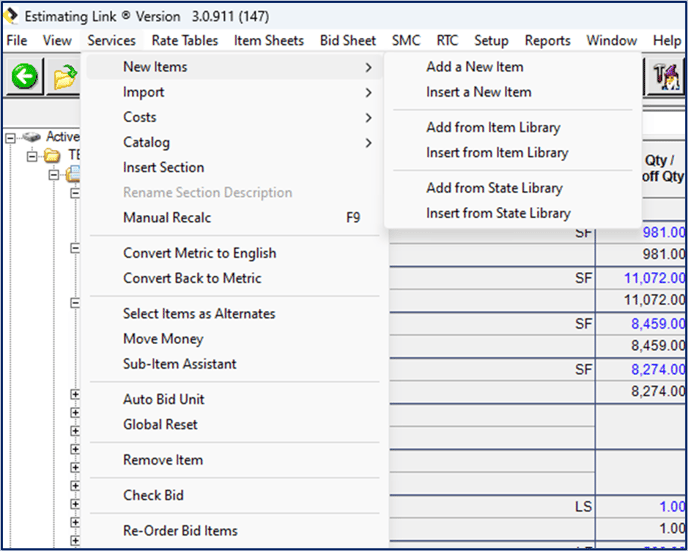Image resolution: width=688 pixels, height=551 pixels.
Task: Click the LS unit cell
Action: [x=492, y=507]
